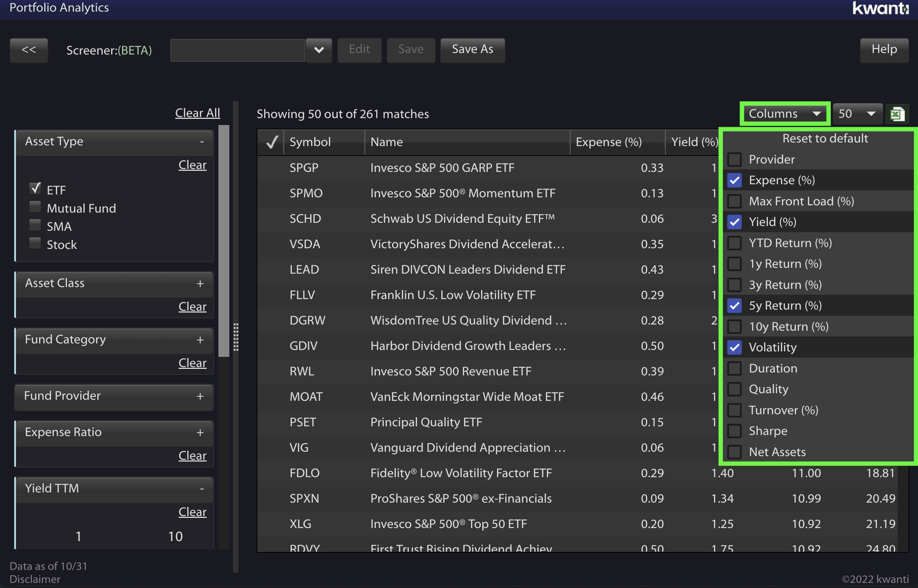
Task: Enable the YTD Return (%) column
Action: click(734, 243)
